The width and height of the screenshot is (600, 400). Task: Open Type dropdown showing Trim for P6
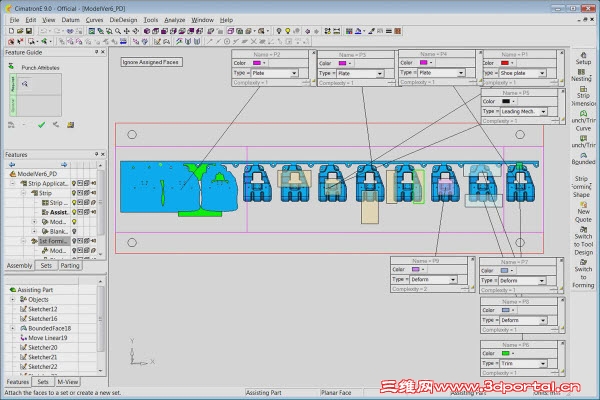pyautogui.click(x=543, y=363)
